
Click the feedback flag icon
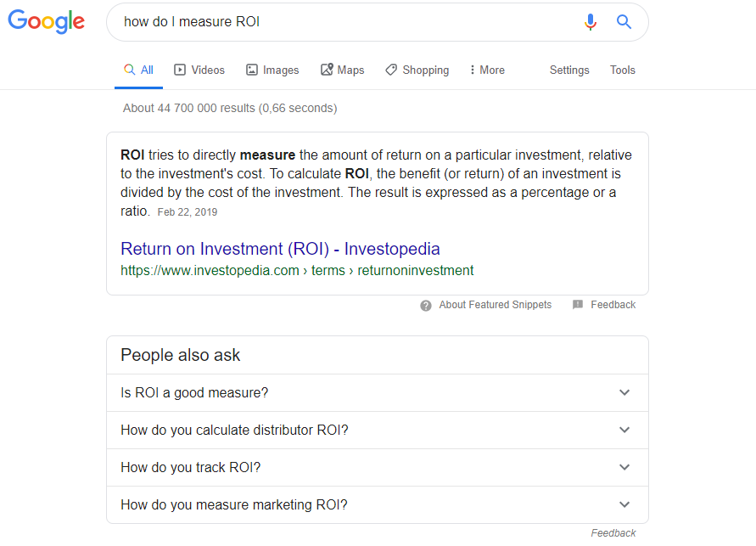pyautogui.click(x=578, y=304)
